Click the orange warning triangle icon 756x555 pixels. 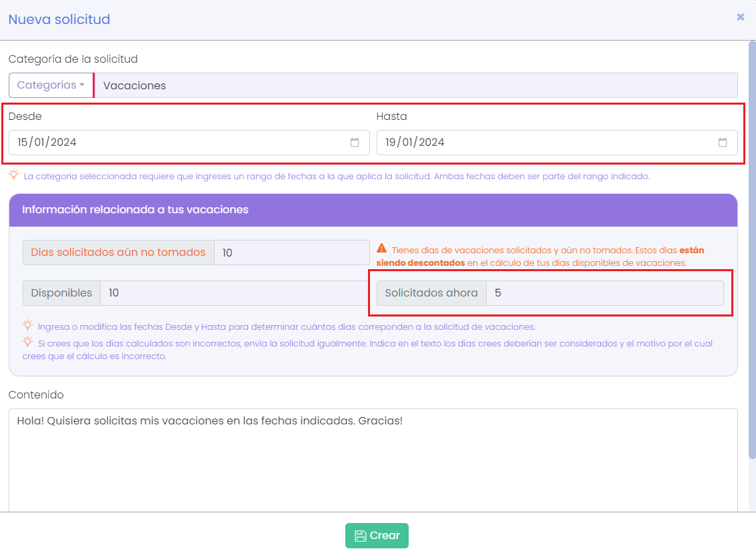click(381, 249)
